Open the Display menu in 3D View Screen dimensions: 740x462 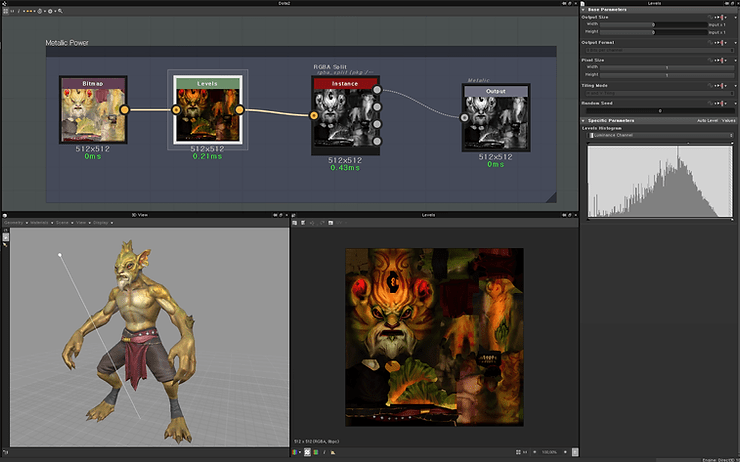(100, 223)
